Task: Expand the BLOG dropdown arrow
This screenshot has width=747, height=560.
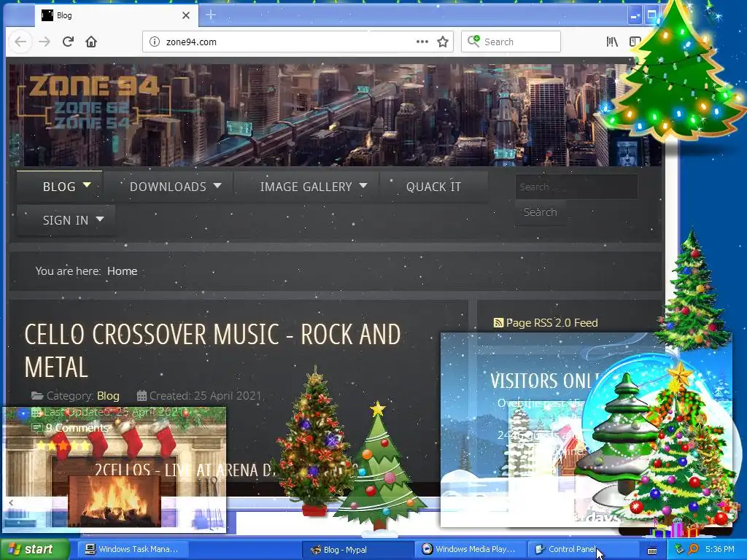Action: pyautogui.click(x=87, y=184)
